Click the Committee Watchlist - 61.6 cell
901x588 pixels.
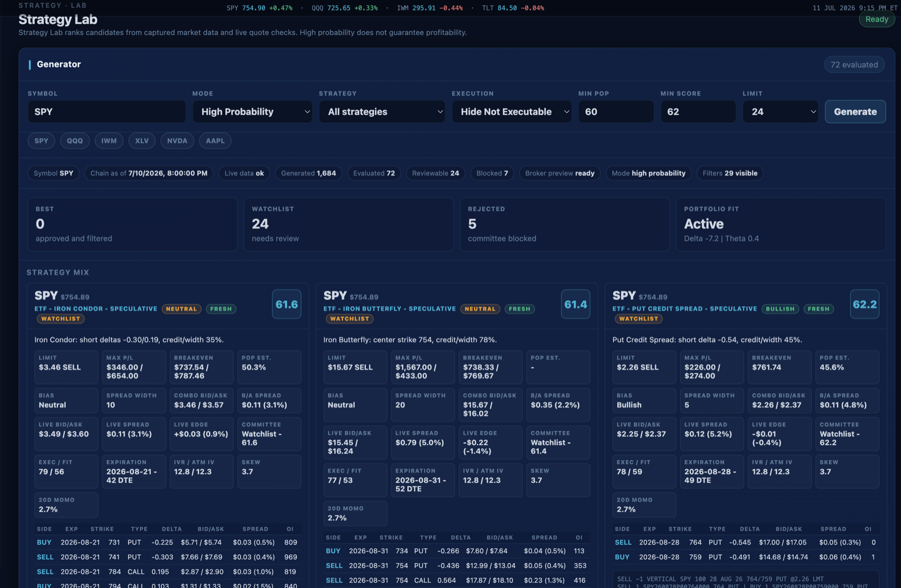pos(269,434)
